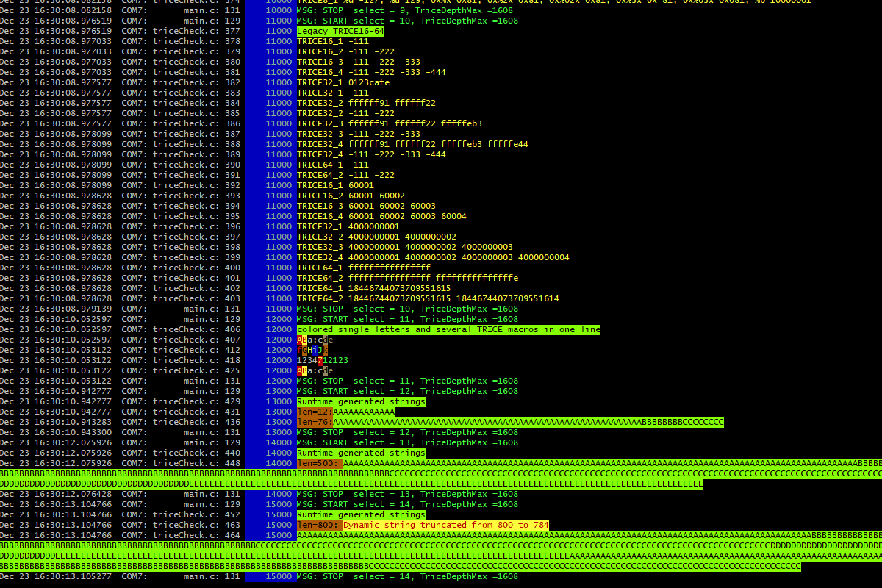The width and height of the screenshot is (882, 588).
Task: Click "MSG: START select = 11" message
Action: 407,319
